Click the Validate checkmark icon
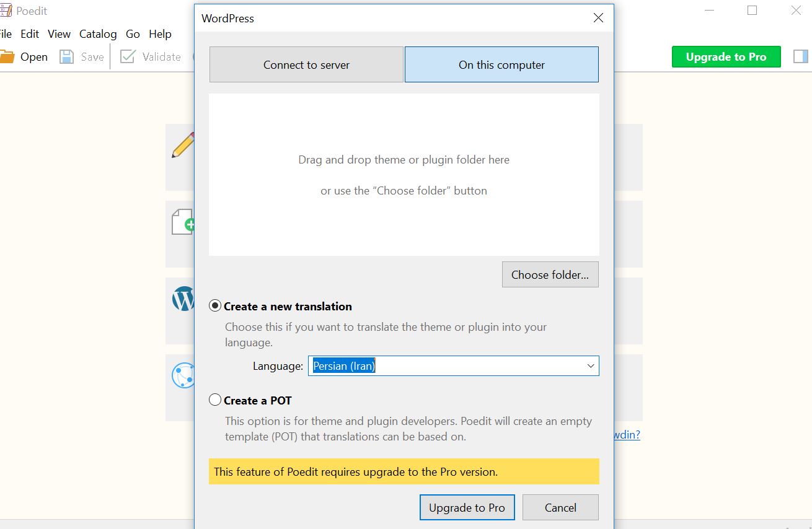The height and width of the screenshot is (529, 812). pos(128,57)
